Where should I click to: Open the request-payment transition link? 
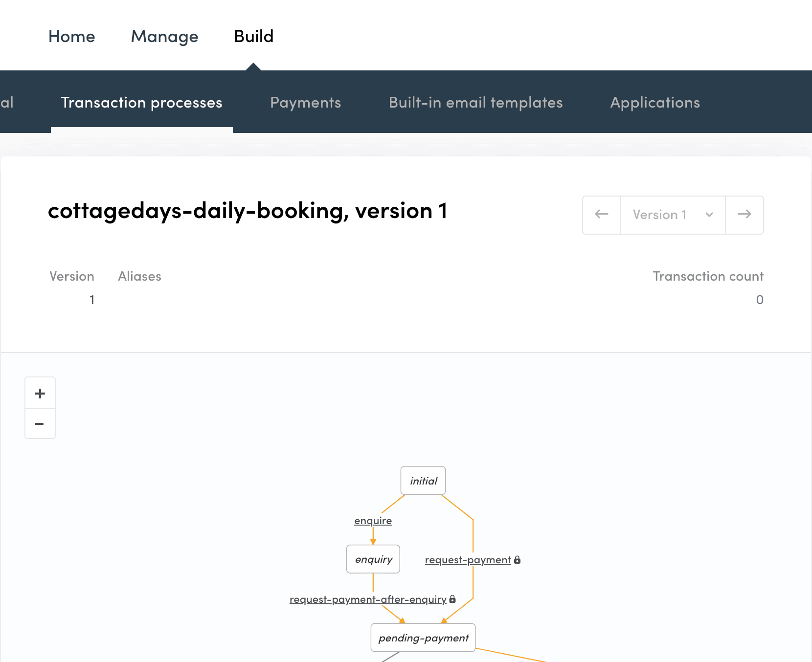(468, 560)
